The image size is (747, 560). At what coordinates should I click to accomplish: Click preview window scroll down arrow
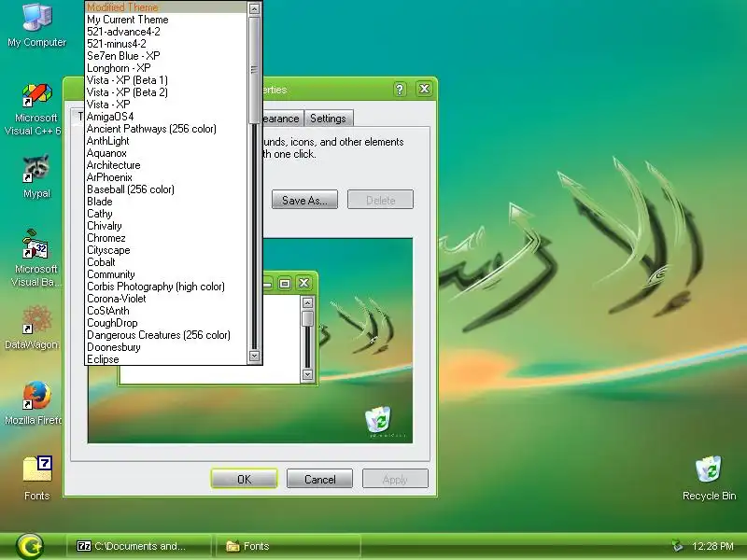click(x=307, y=375)
